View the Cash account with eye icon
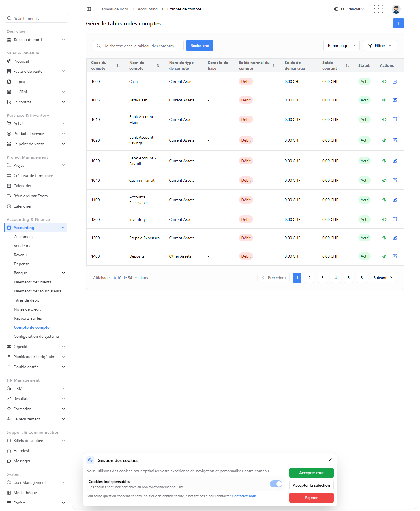420x511 pixels. tap(384, 82)
